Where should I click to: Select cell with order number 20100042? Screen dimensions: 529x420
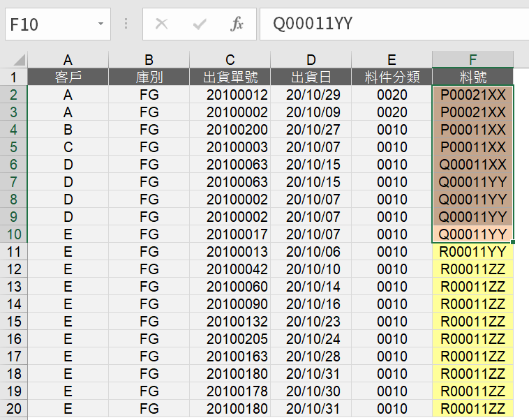[230, 269]
